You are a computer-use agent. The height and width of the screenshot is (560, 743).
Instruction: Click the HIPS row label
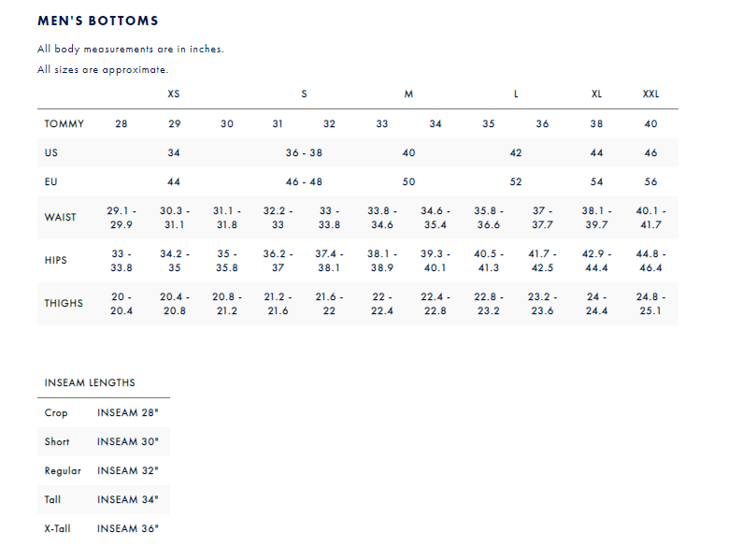click(x=56, y=261)
